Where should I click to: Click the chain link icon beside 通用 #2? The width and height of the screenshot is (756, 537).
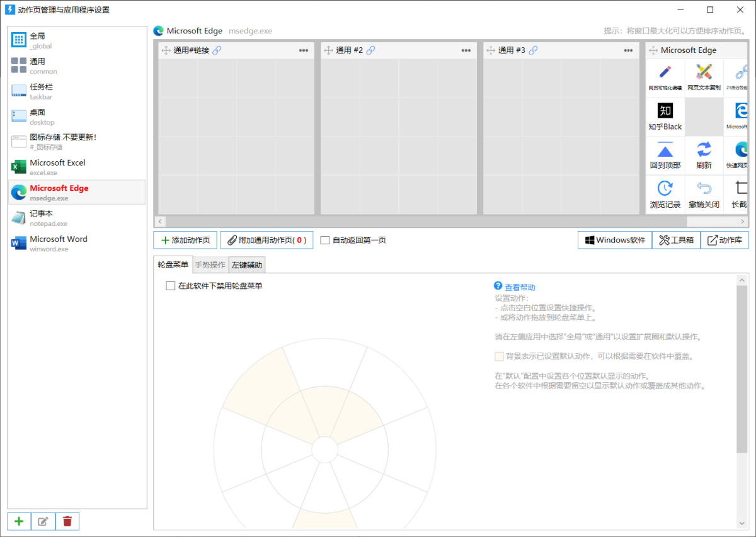pyautogui.click(x=370, y=50)
